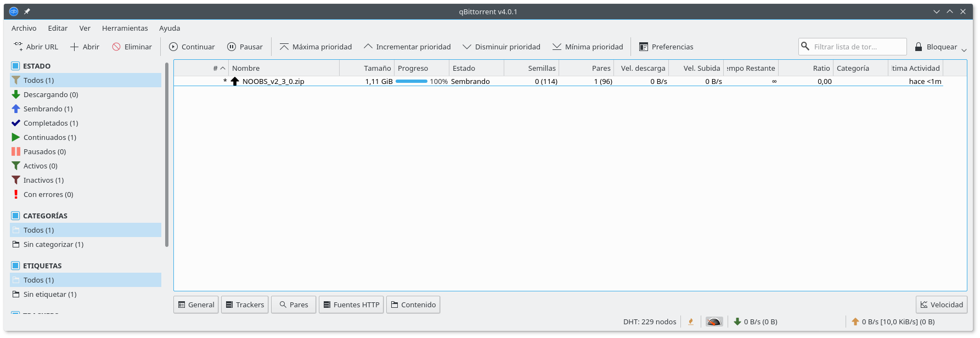
Task: Open the Archivo menu
Action: tap(24, 28)
